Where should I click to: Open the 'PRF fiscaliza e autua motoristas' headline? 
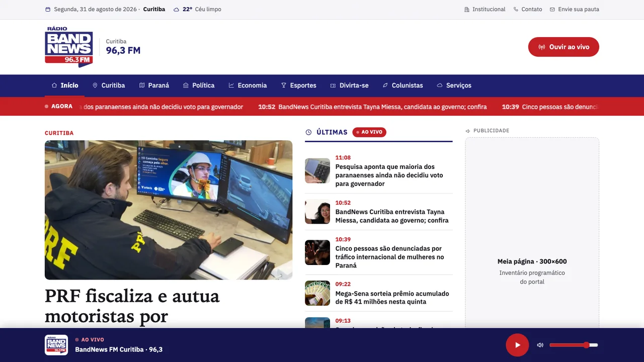[132, 306]
